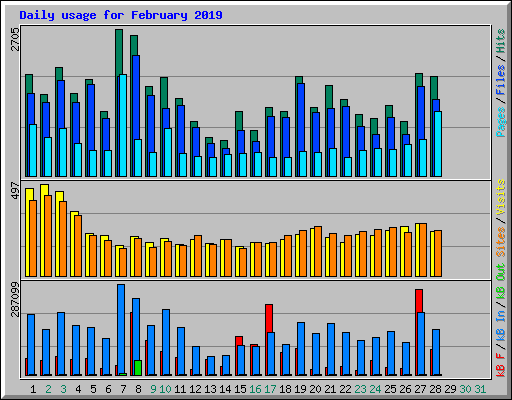
Task: Click the orange visits bar for day 1
Action: tap(33, 238)
